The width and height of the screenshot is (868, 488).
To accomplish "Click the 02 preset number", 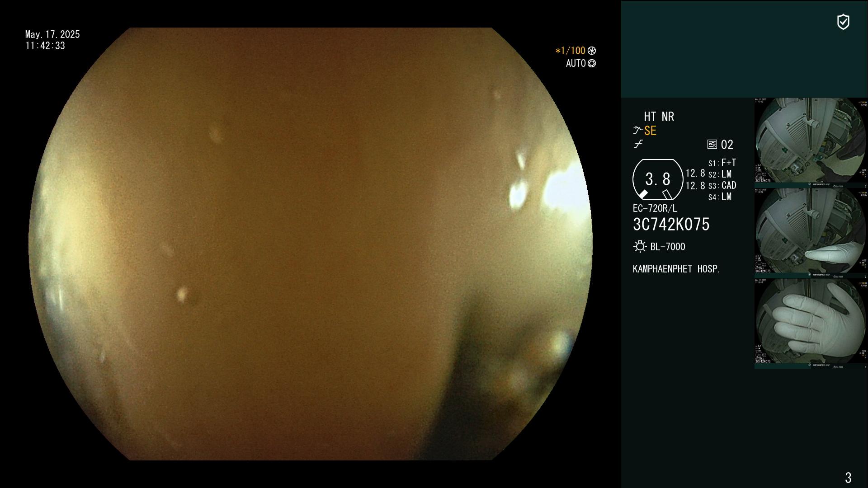I will point(727,145).
